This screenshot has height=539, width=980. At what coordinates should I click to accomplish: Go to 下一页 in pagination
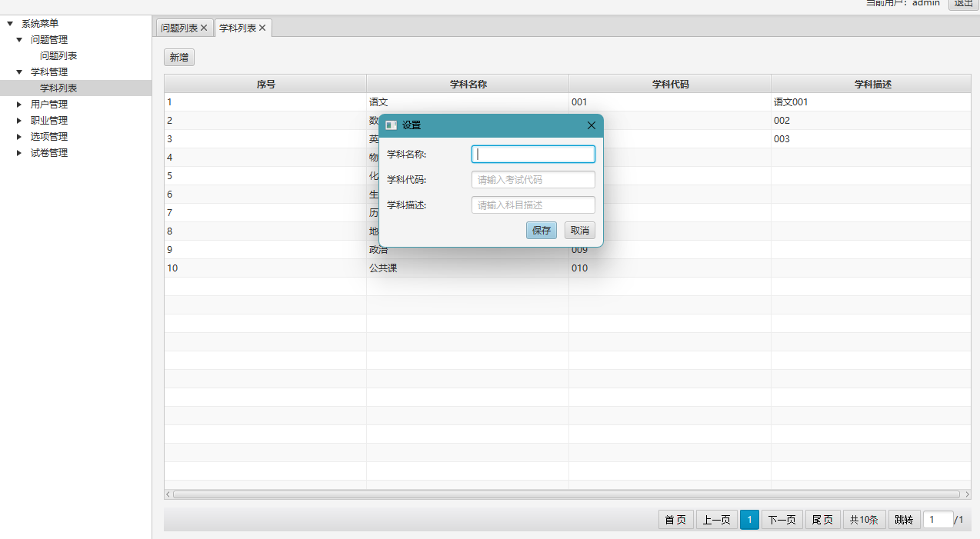pos(782,521)
